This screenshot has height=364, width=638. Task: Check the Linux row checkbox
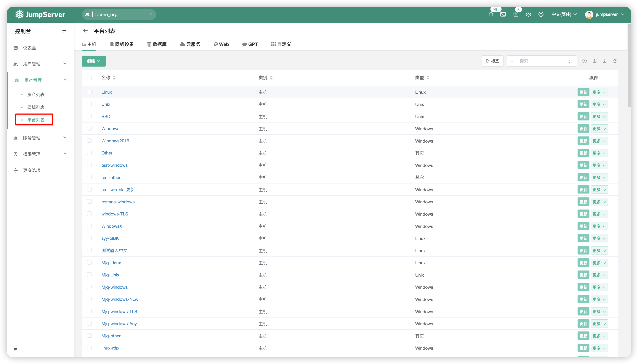[x=89, y=92]
